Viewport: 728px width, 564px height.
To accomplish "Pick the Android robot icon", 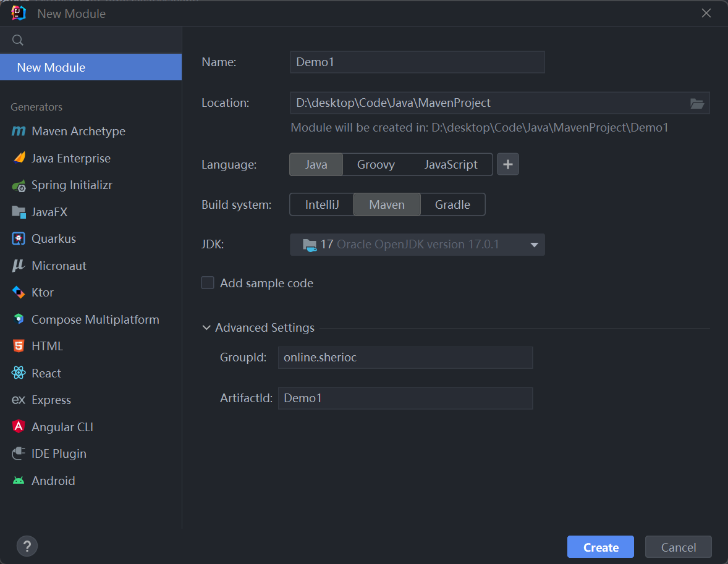I will click(19, 481).
